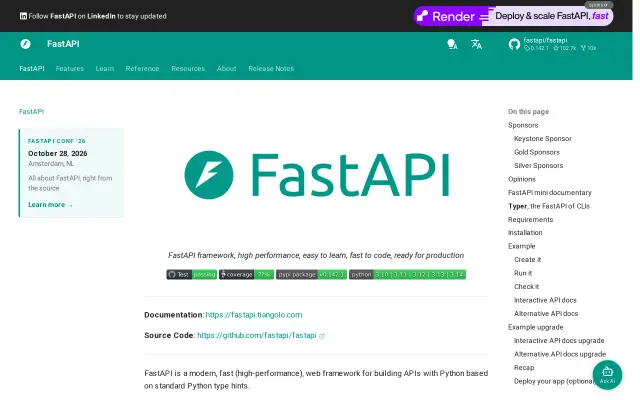Screen dimensions: 640x400
Task: Click the LinkedIn icon in top banner
Action: pyautogui.click(x=23, y=16)
